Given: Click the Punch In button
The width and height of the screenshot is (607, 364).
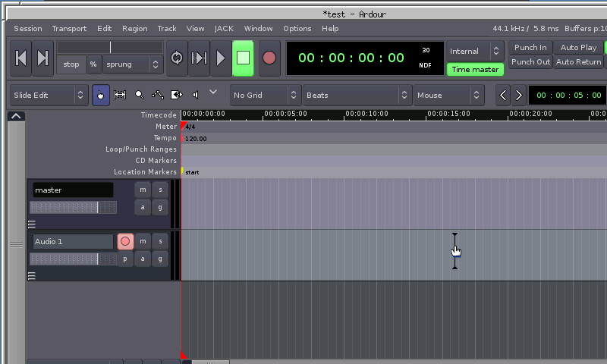Looking at the screenshot, I should point(530,47).
